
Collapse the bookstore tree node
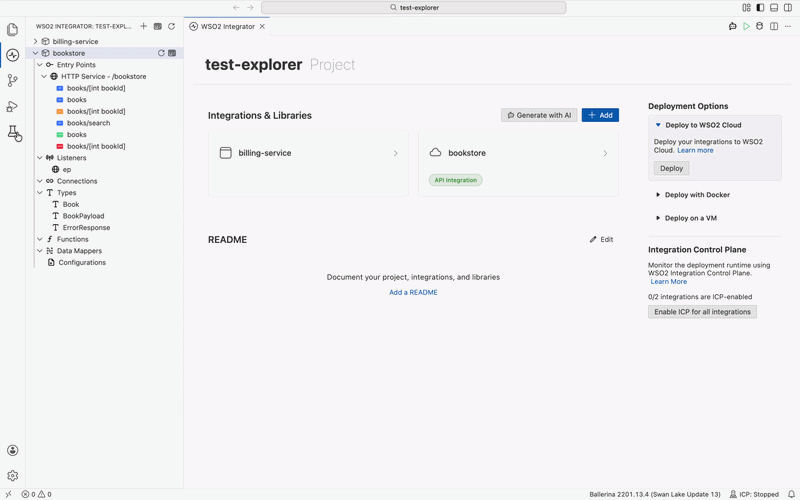36,53
